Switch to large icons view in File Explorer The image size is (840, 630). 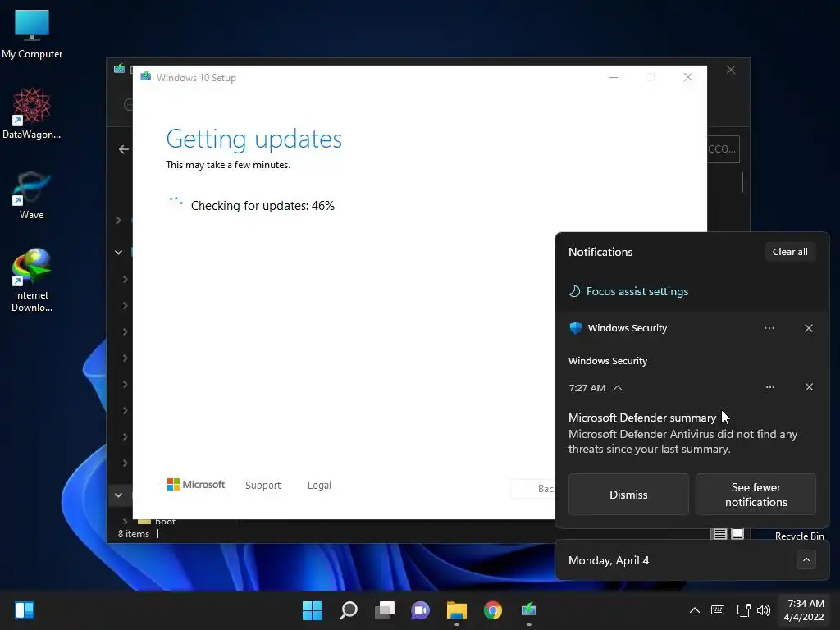[x=737, y=533]
